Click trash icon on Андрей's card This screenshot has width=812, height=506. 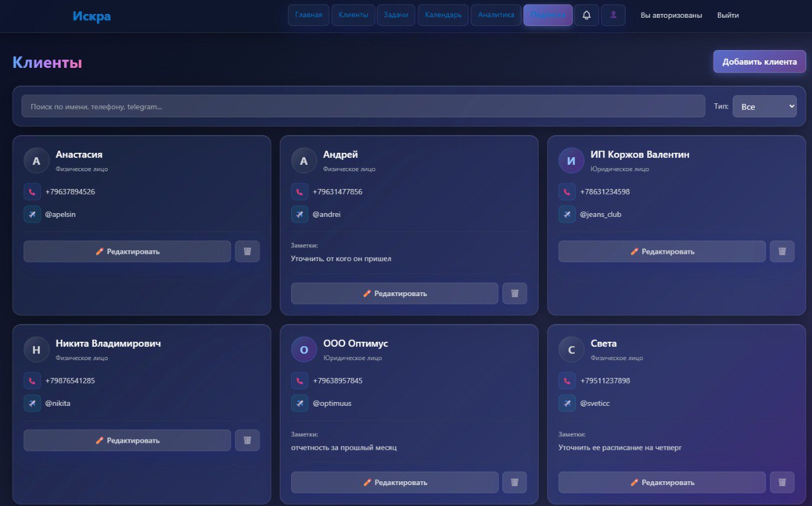click(514, 294)
